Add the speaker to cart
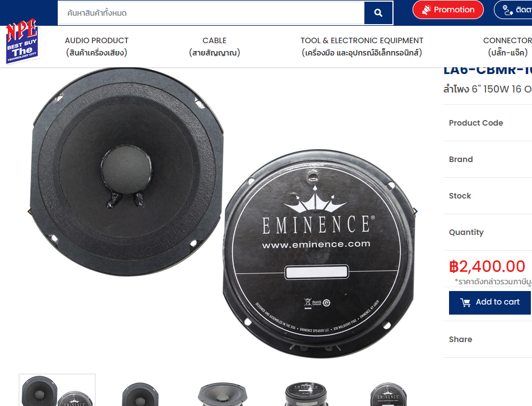The width and height of the screenshot is (532, 406). coord(489,302)
